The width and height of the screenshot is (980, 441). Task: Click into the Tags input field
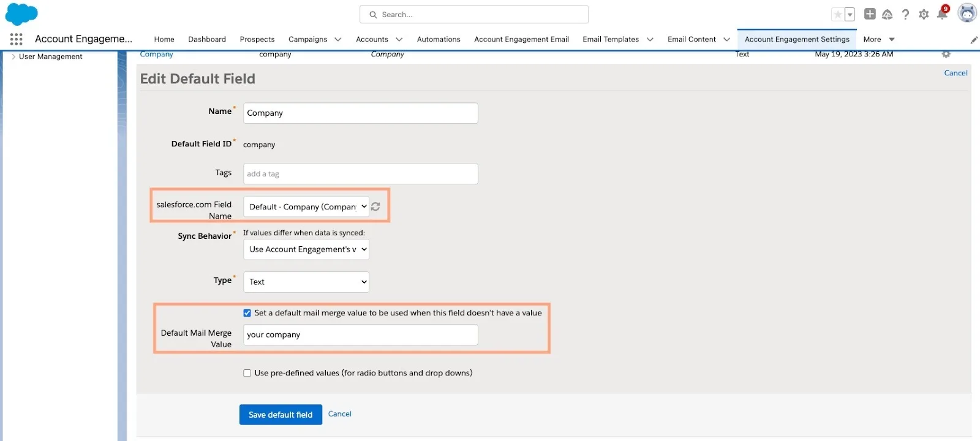[x=361, y=174]
